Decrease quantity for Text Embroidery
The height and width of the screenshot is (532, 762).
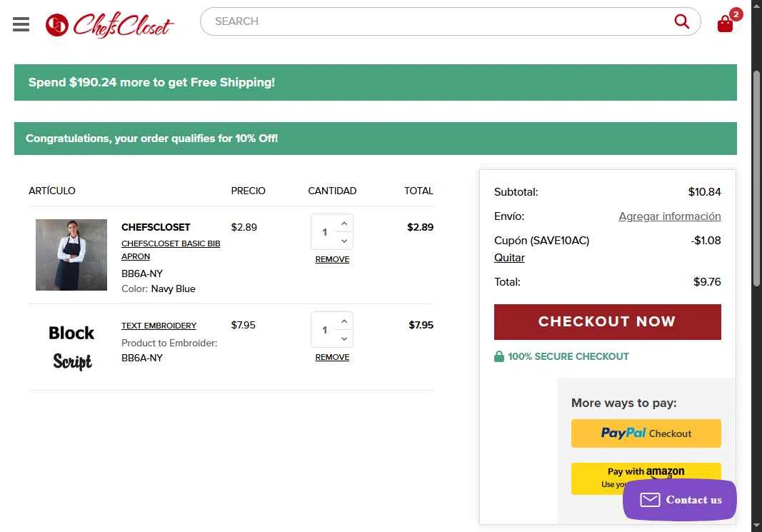click(x=344, y=338)
